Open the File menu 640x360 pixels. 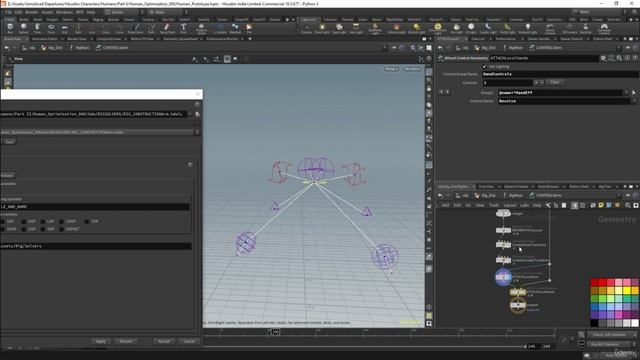click(8, 12)
